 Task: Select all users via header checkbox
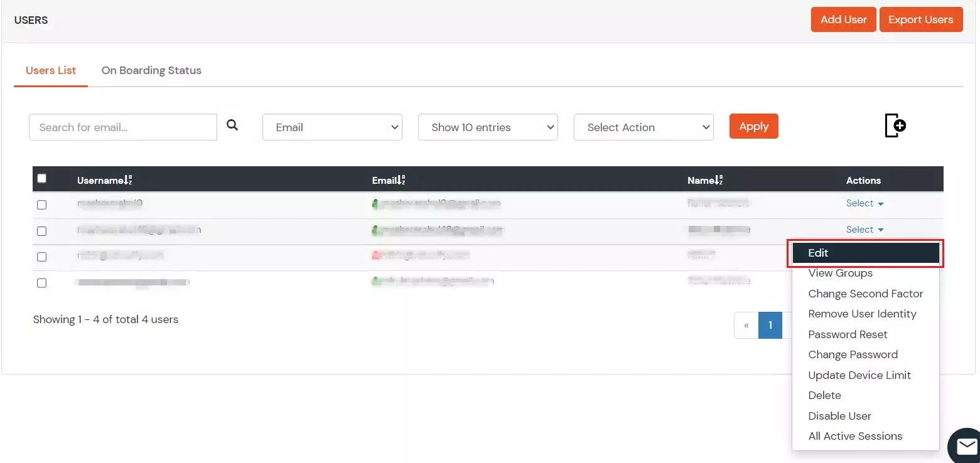pyautogui.click(x=42, y=178)
